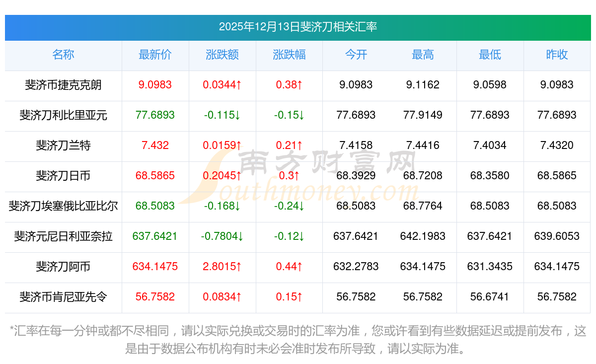Select change amount 0.2045↑
This screenshot has height=364, width=596.
click(222, 176)
